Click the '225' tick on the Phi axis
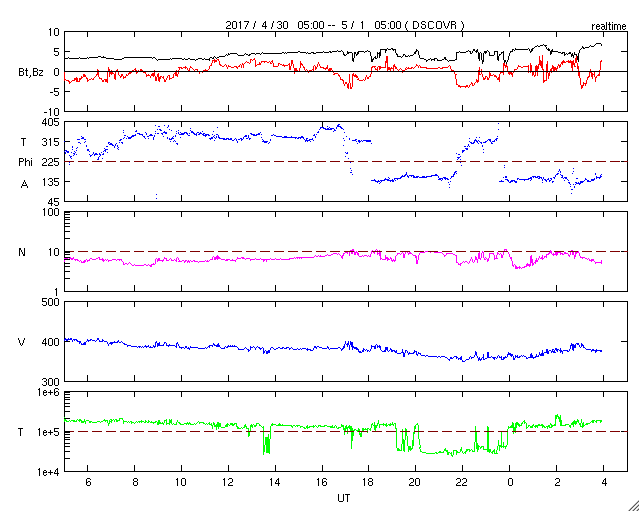This screenshot has width=640, height=512. pyautogui.click(x=51, y=162)
